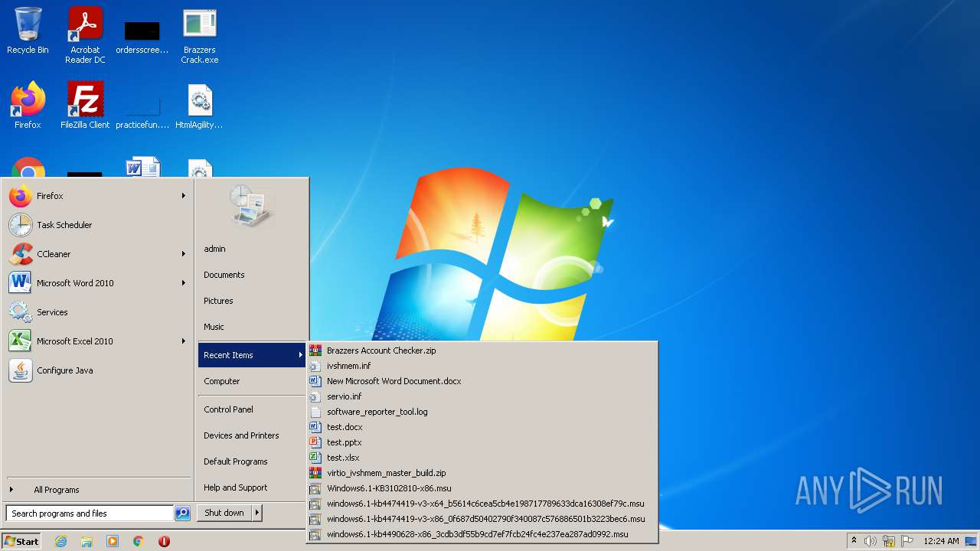This screenshot has height=551, width=980.
Task: Click the 12:24 AM taskbar clock
Action: 941,541
